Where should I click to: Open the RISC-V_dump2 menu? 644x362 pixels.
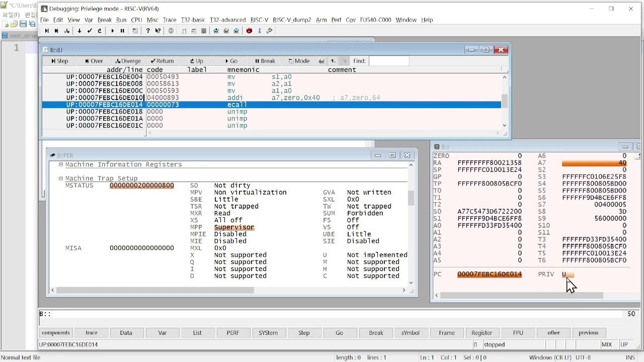pyautogui.click(x=292, y=20)
